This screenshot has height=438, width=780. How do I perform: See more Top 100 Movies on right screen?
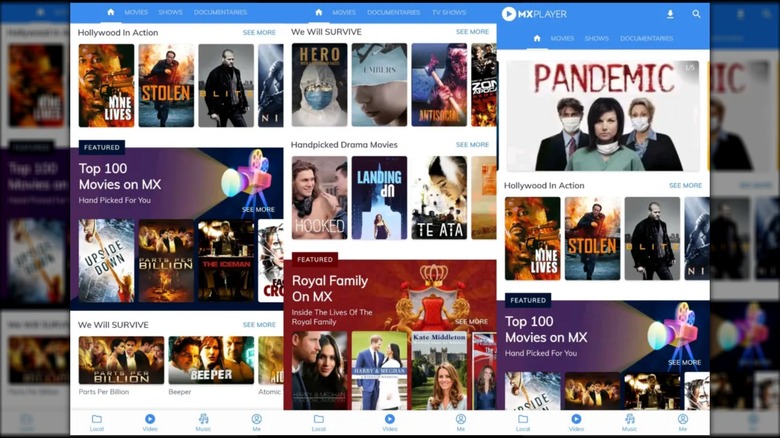[x=684, y=362]
